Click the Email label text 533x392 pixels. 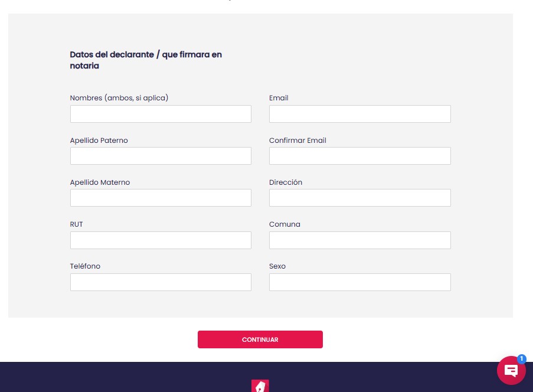tap(279, 97)
